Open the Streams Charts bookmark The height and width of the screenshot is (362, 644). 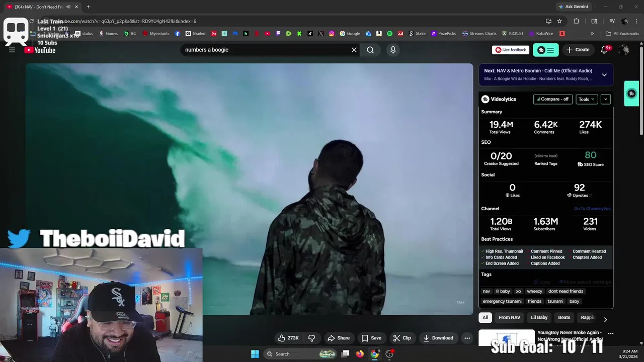[479, 34]
